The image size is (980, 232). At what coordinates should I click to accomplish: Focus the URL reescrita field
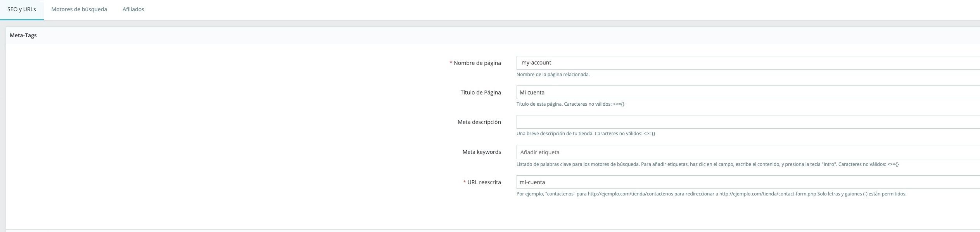[748, 182]
